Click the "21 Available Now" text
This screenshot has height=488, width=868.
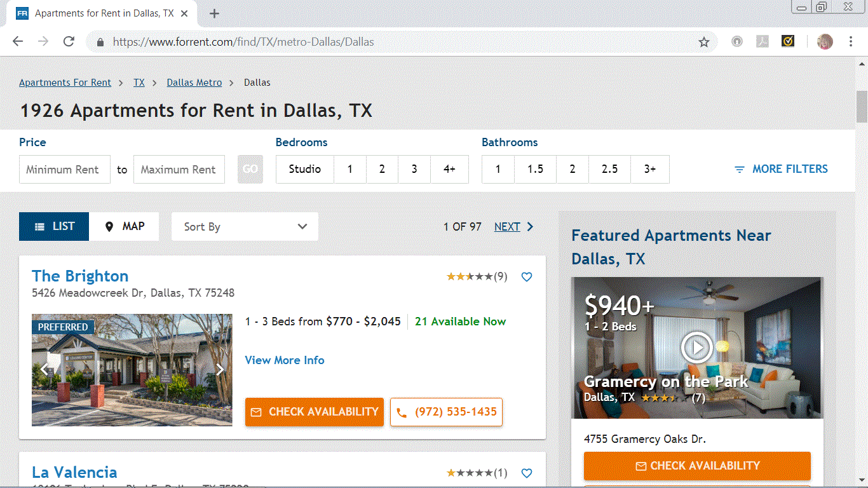point(461,322)
